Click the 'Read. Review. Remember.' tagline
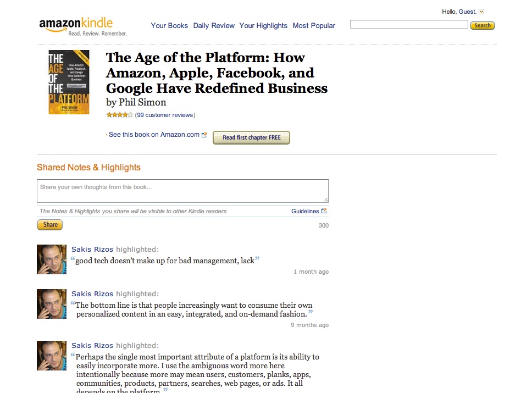Screen dimensions: 532x393 (98, 34)
